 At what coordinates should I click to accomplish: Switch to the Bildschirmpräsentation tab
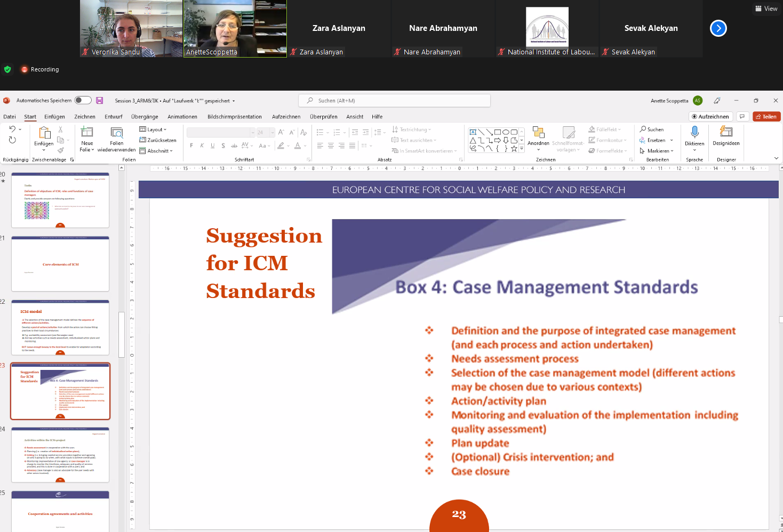pos(234,117)
